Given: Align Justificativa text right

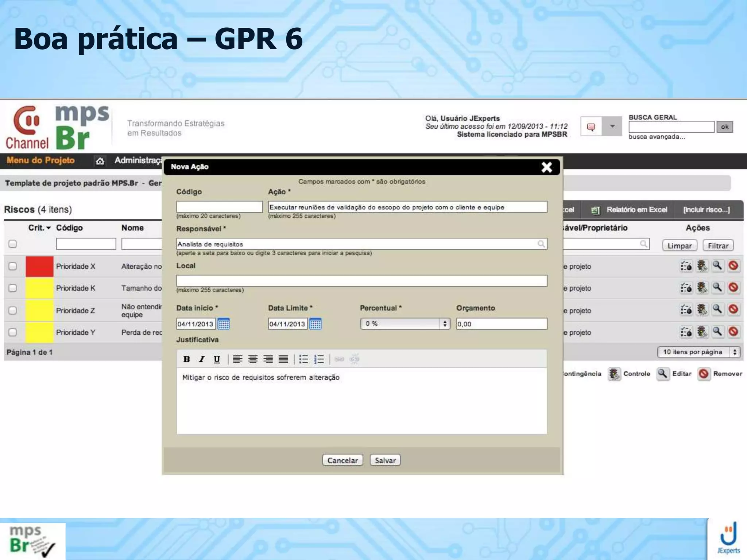Looking at the screenshot, I should (268, 359).
